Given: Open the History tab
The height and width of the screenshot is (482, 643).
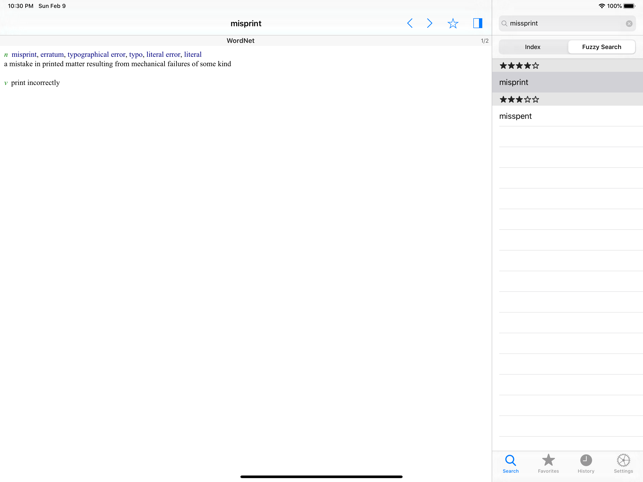Looking at the screenshot, I should point(586,464).
